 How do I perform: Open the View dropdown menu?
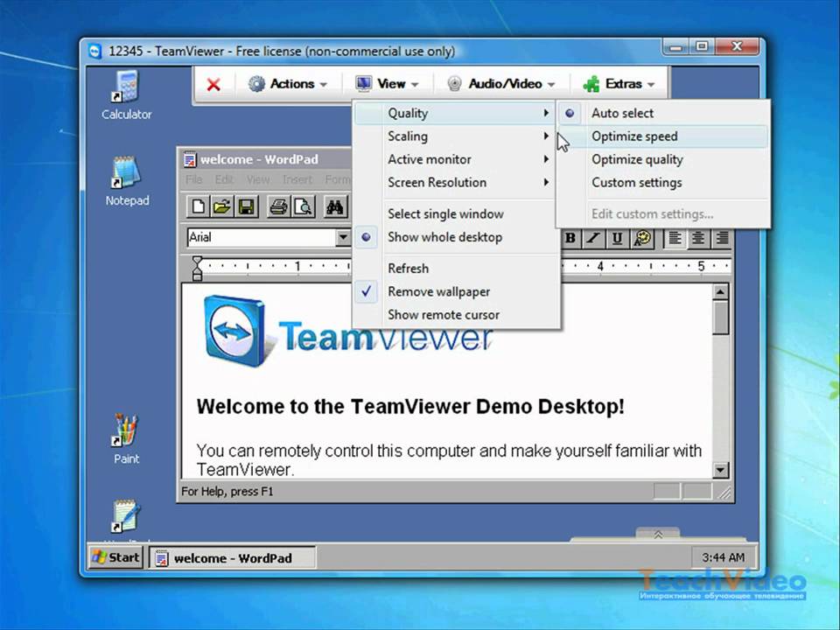pyautogui.click(x=386, y=84)
